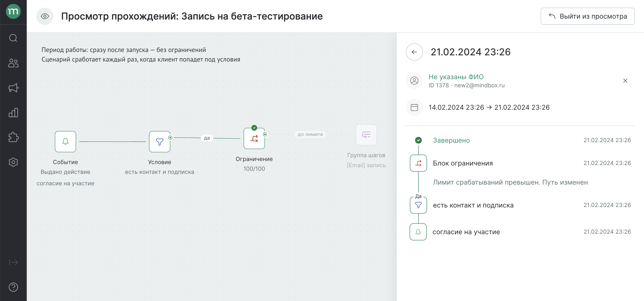Click green check badge on Ограничение node
This screenshot has width=644, height=301.
point(254,128)
